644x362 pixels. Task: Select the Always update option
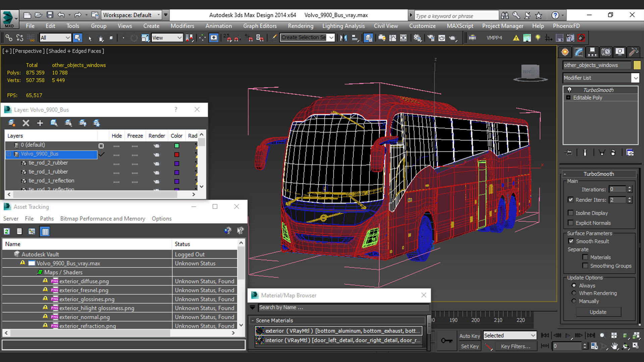point(574,285)
